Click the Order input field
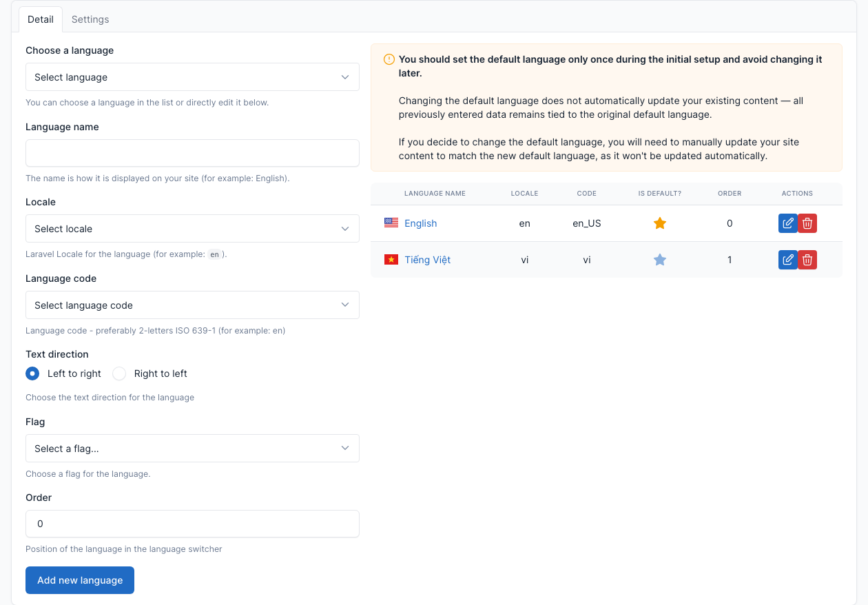 pyautogui.click(x=192, y=524)
